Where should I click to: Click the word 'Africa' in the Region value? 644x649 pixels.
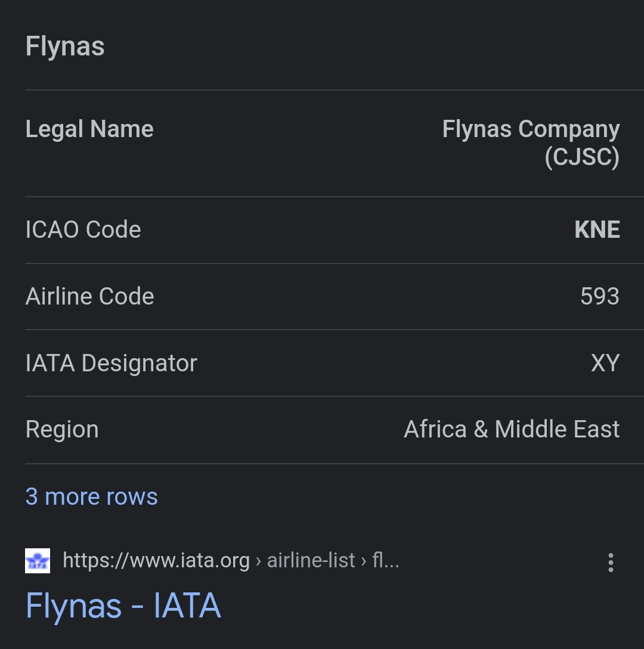[435, 430]
